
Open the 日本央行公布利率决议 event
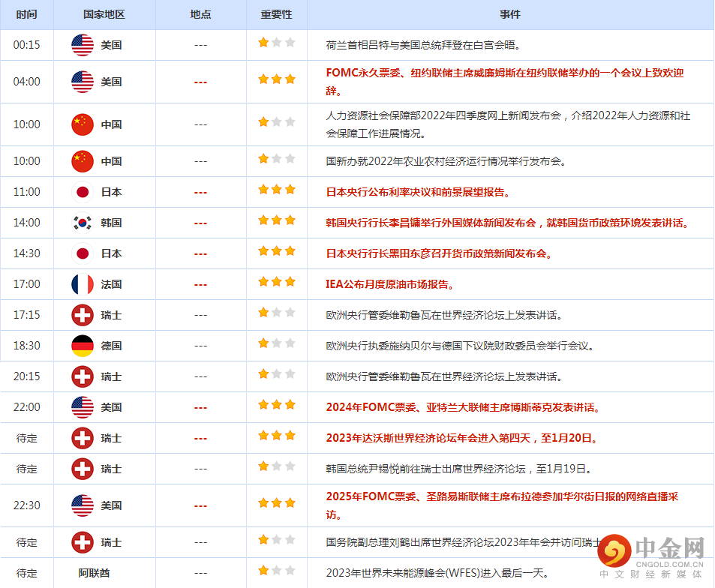418,192
